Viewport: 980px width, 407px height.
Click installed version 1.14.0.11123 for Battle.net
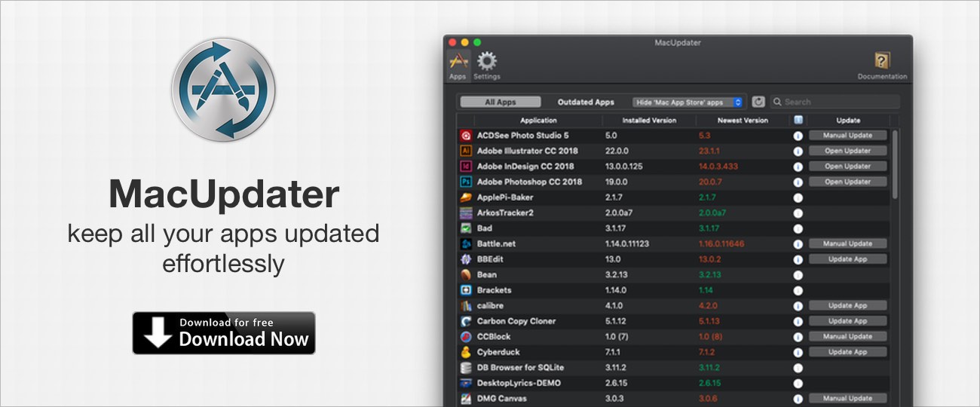click(x=626, y=243)
